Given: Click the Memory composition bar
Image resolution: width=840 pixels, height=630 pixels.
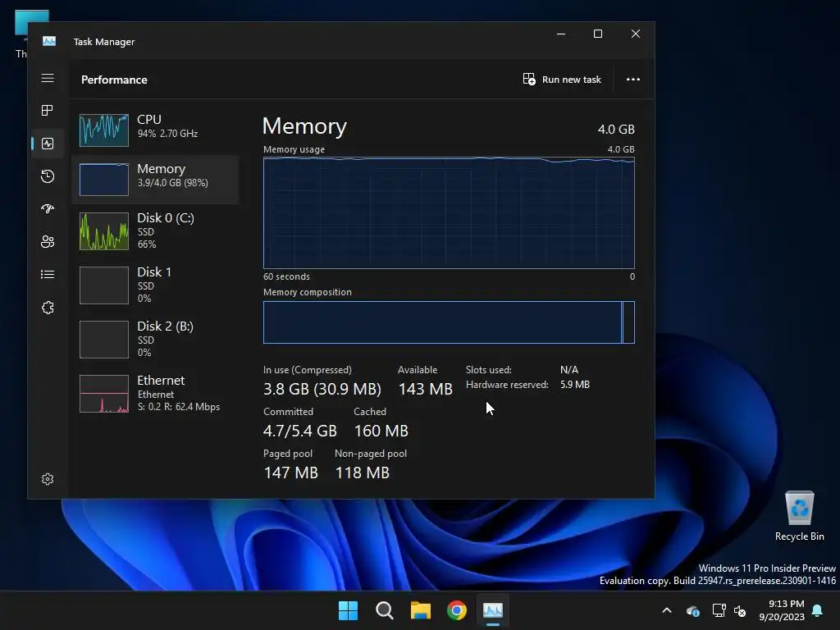Looking at the screenshot, I should coord(449,322).
